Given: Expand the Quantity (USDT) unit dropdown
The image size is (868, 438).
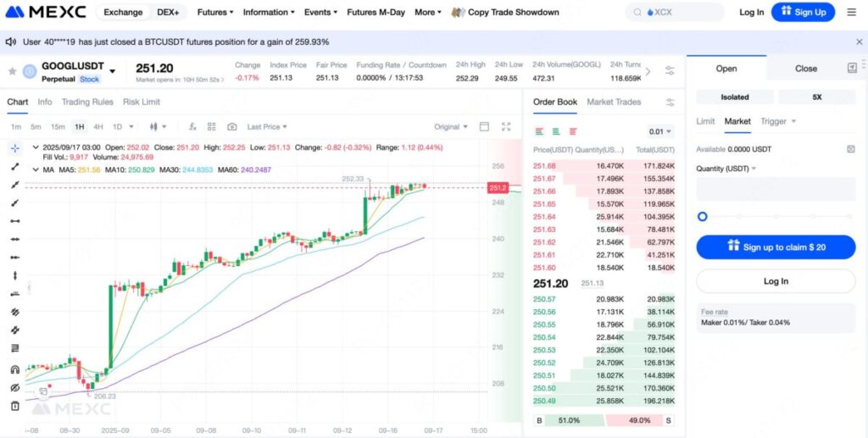Looking at the screenshot, I should coord(726,168).
